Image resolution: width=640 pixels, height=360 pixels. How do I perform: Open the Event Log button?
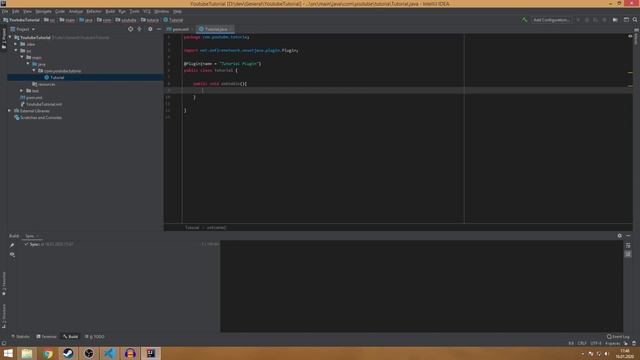pos(618,337)
